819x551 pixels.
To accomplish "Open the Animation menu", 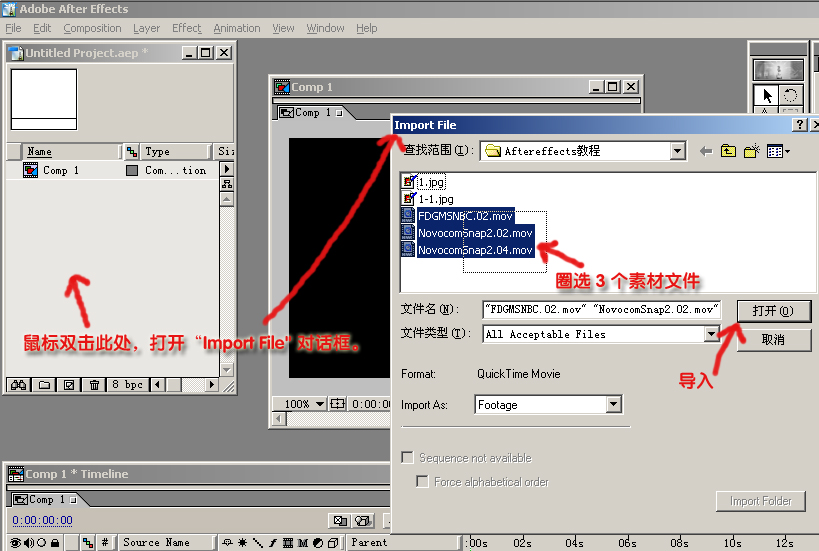I will coord(237,28).
